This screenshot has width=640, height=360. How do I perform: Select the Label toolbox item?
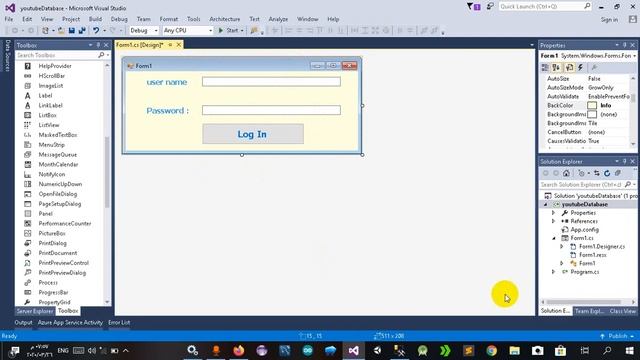[45, 96]
